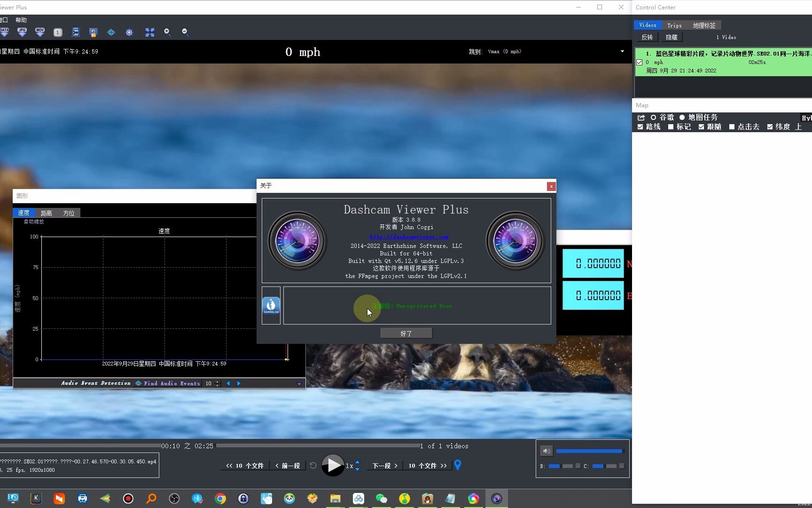Toggle the 点击去 checkbox
This screenshot has height=508, width=812.
click(x=732, y=127)
